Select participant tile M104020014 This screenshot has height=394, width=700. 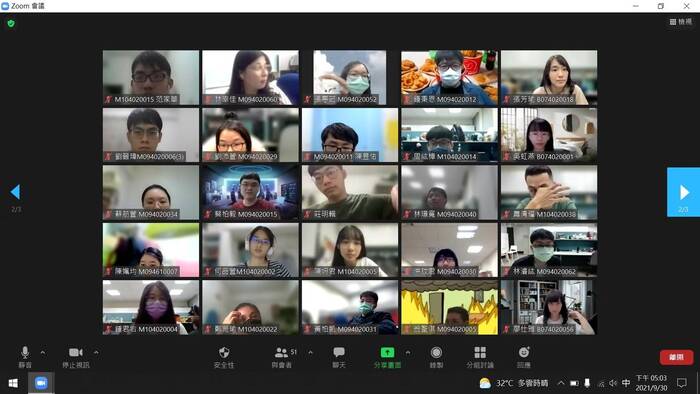coord(450,135)
